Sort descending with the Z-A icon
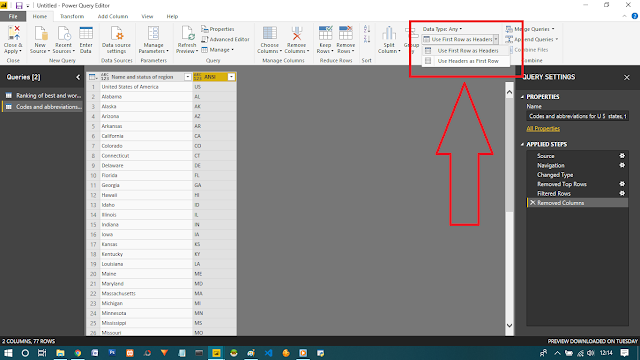640x360 pixels. [x=367, y=39]
